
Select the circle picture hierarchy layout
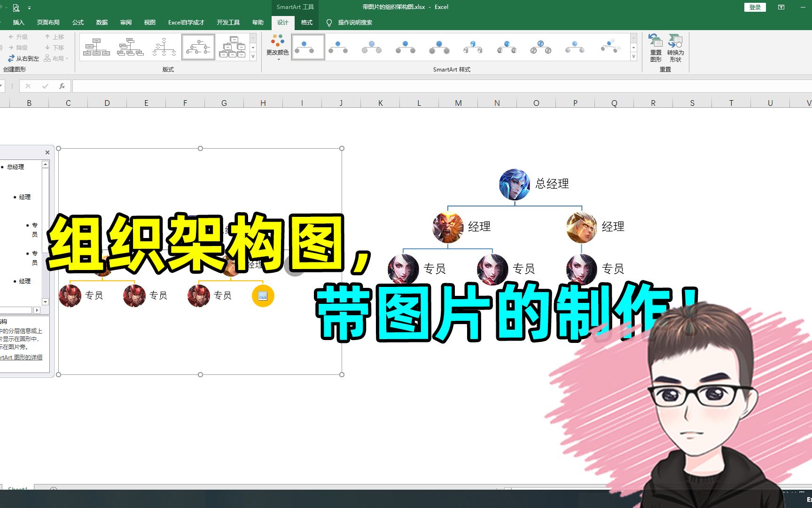point(198,47)
